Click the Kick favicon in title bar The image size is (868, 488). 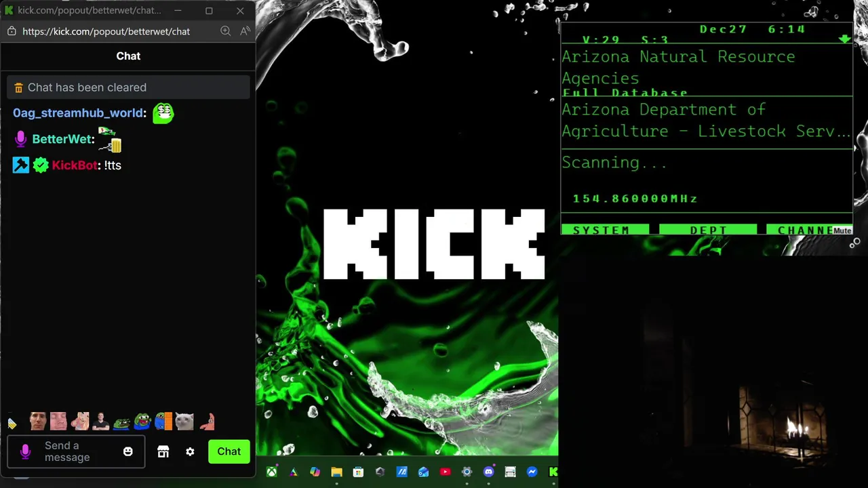coord(9,10)
